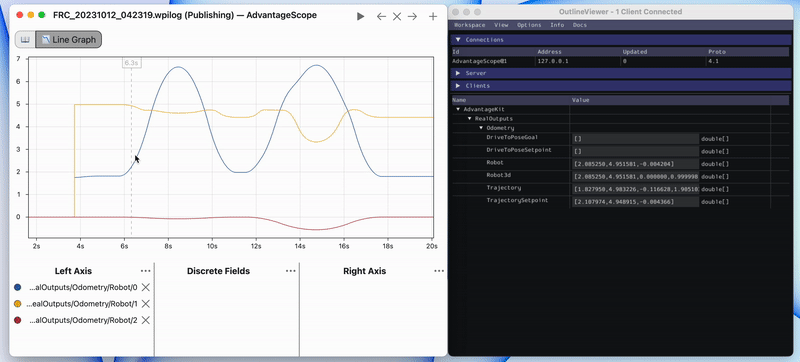The width and height of the screenshot is (800, 362).
Task: Click Robot3d value input field
Action: tap(635, 177)
